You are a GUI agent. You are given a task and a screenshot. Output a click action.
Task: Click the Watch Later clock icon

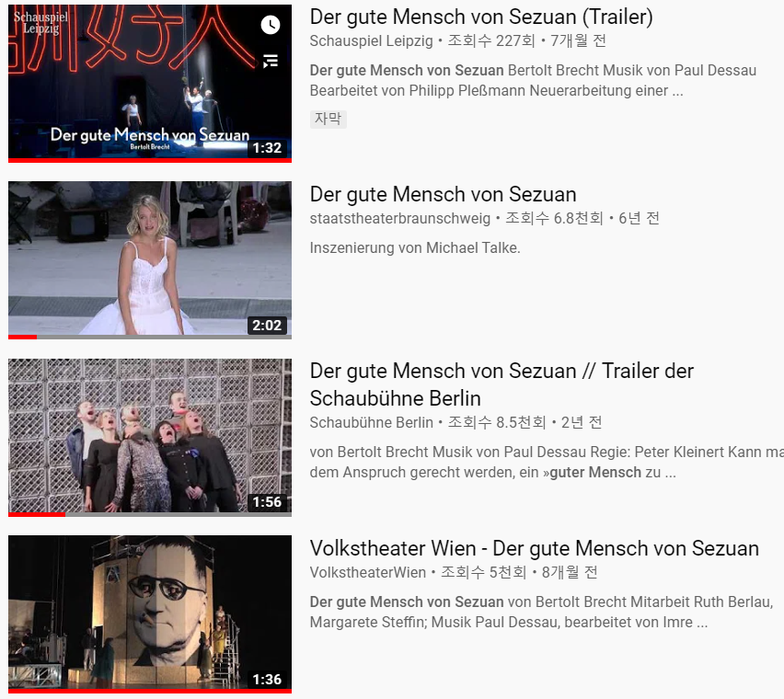click(x=271, y=25)
